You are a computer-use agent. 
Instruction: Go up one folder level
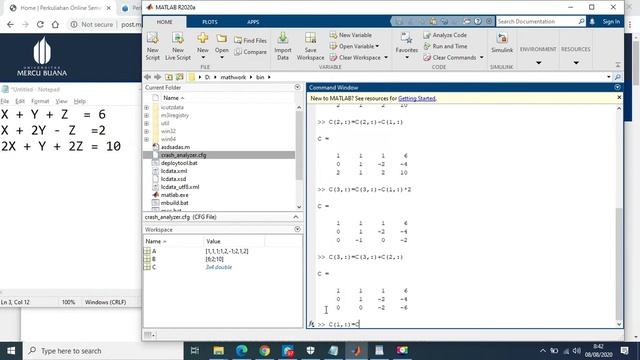(x=169, y=77)
